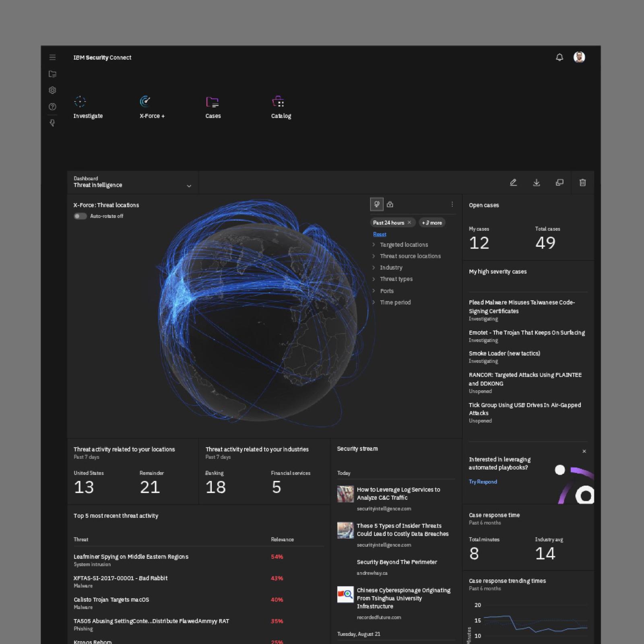The image size is (644, 644).
Task: Edit dashboard with the pencil icon
Action: point(513,182)
